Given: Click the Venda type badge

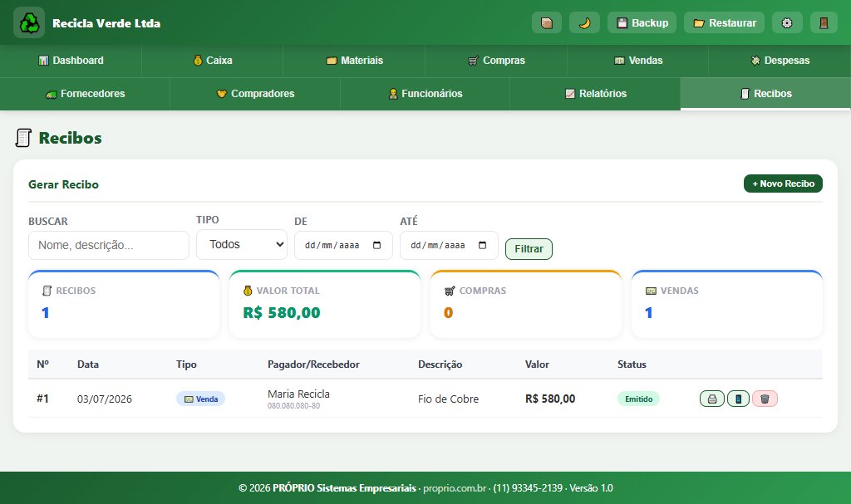Looking at the screenshot, I should (x=200, y=399).
